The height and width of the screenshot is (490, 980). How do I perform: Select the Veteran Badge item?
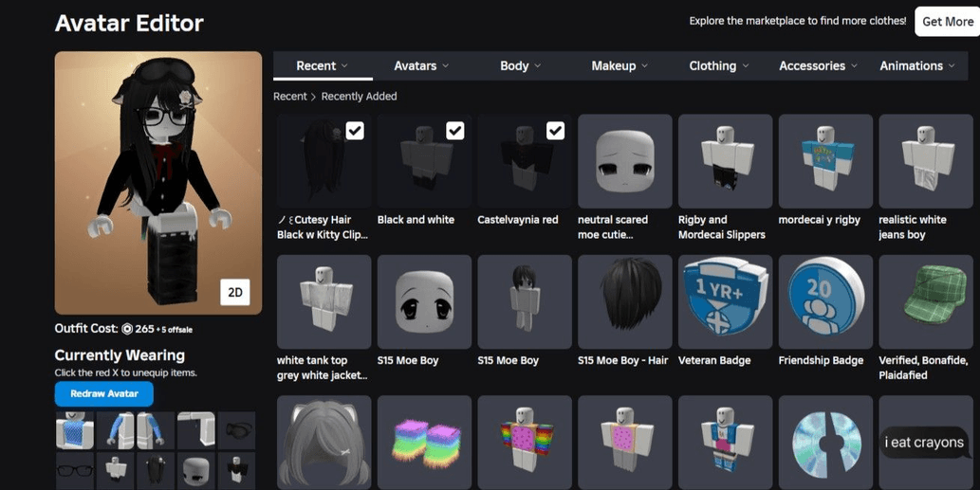point(725,301)
